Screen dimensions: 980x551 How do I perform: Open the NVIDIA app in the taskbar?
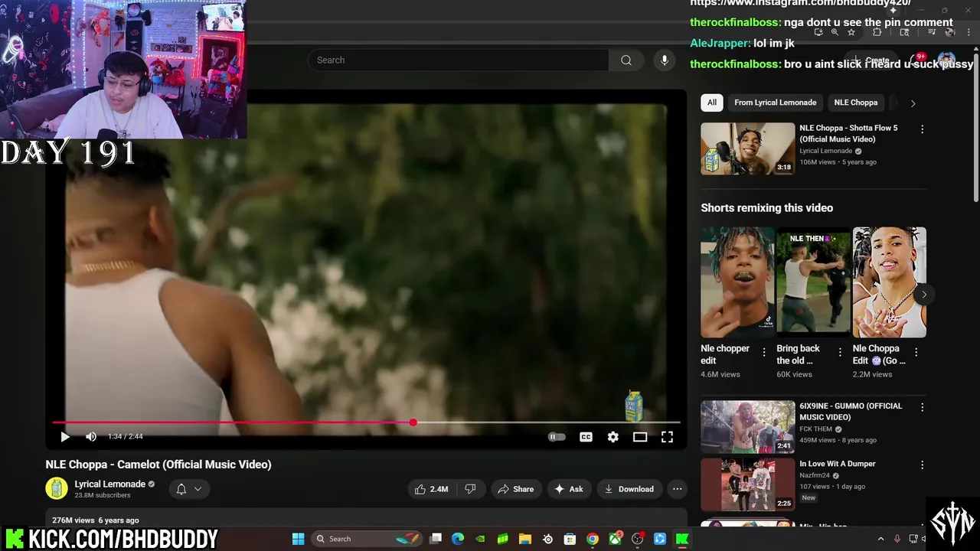tap(480, 539)
